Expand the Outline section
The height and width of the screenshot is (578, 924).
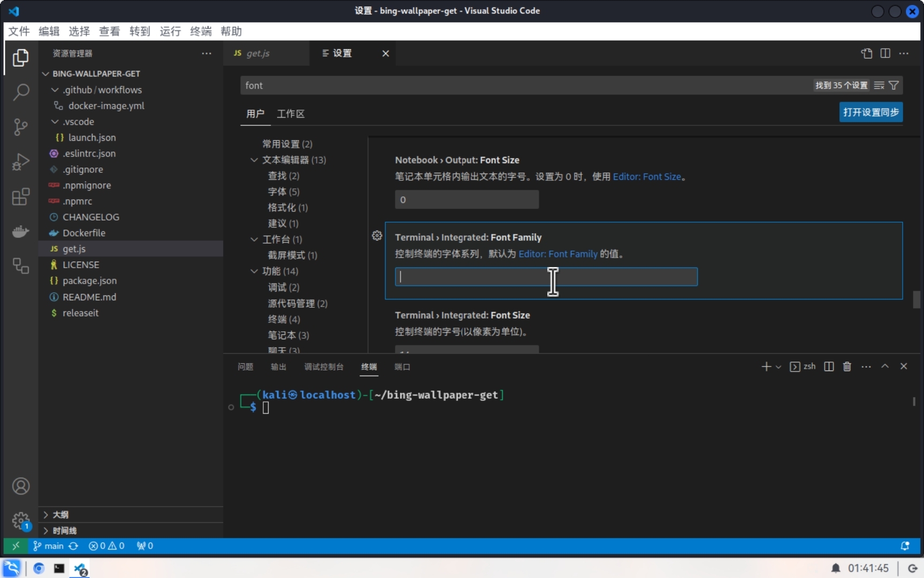click(131, 514)
